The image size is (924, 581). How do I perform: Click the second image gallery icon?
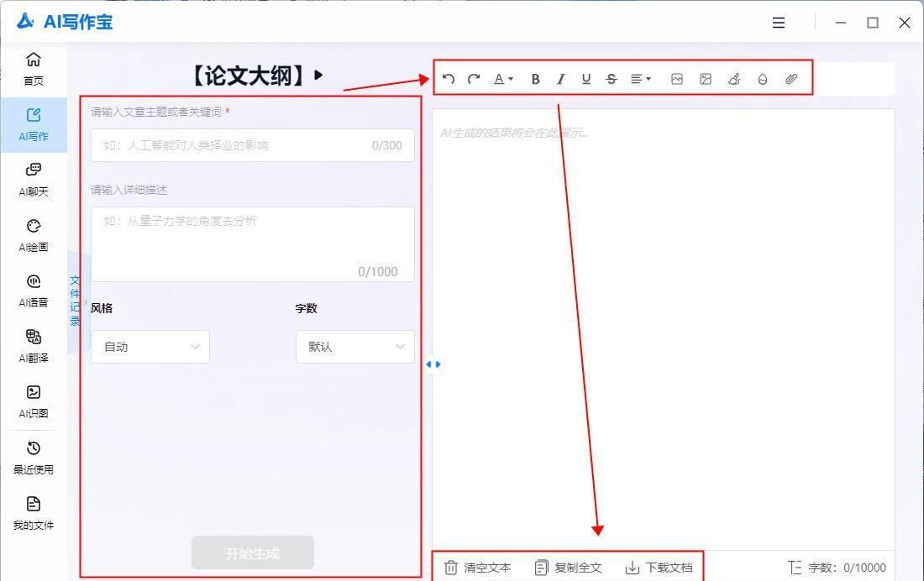click(706, 79)
